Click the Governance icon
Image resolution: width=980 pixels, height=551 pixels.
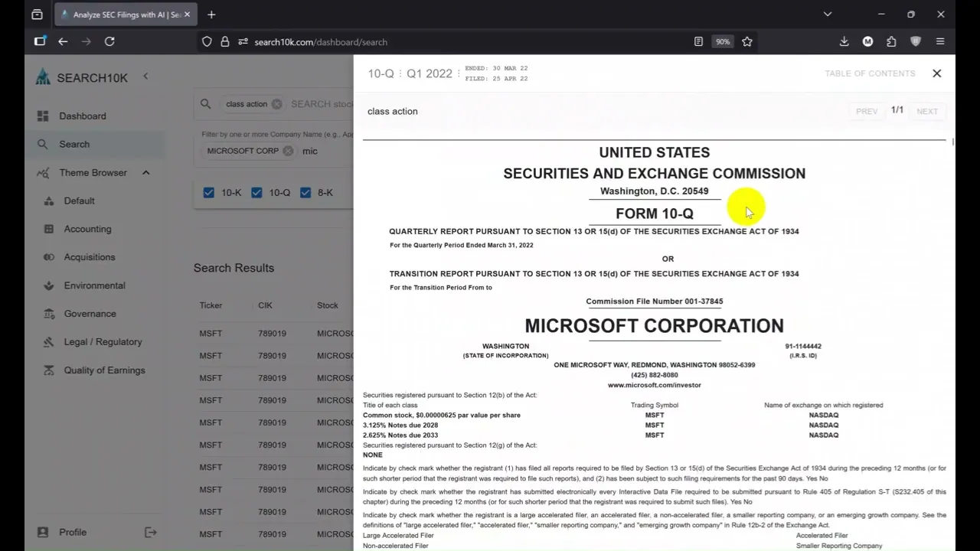(49, 314)
